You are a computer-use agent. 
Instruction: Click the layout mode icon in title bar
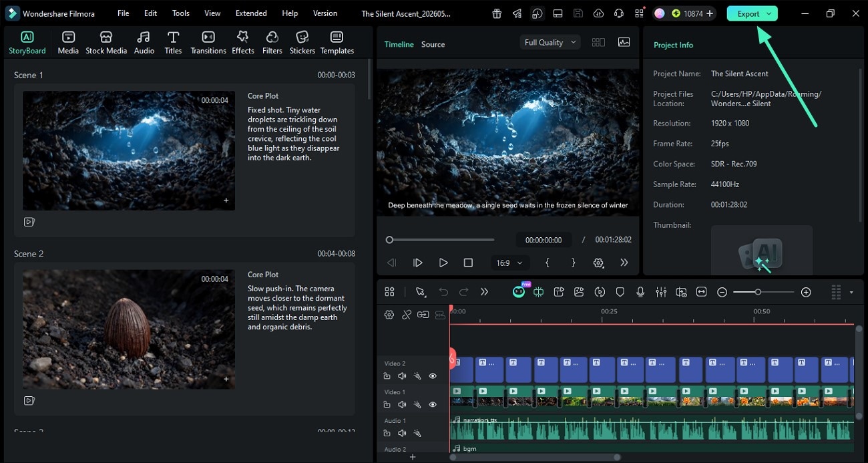pyautogui.click(x=558, y=13)
